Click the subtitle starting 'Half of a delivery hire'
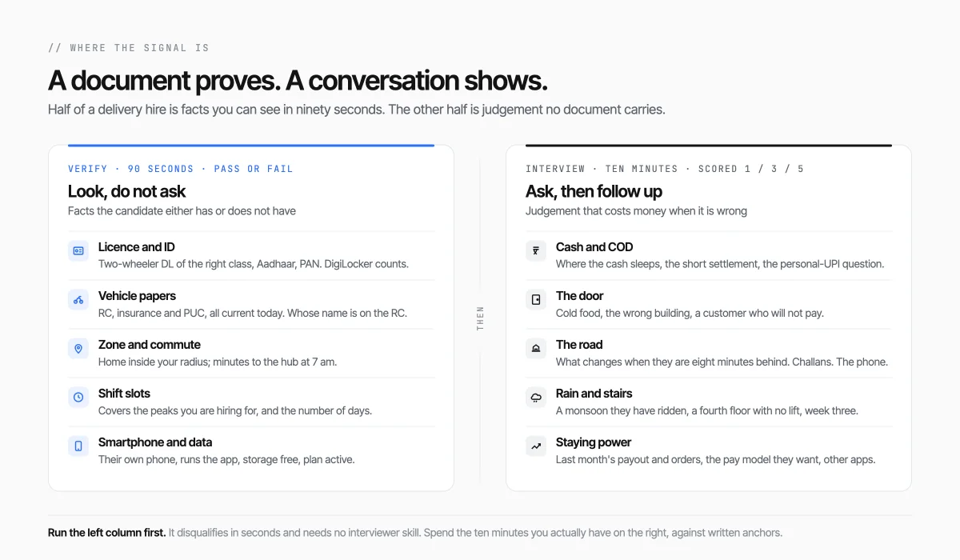 pyautogui.click(x=357, y=110)
